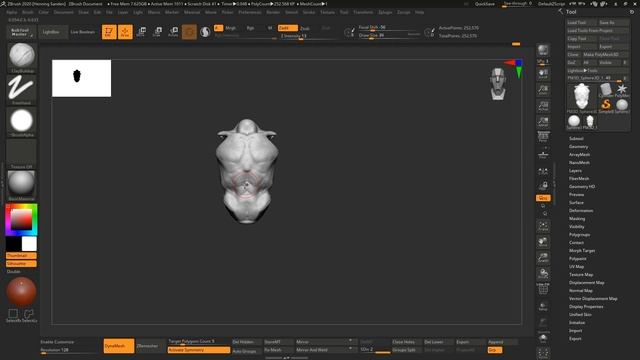Open the FreeHand stroke selector
Screen dimensions: 640x360
click(x=22, y=89)
